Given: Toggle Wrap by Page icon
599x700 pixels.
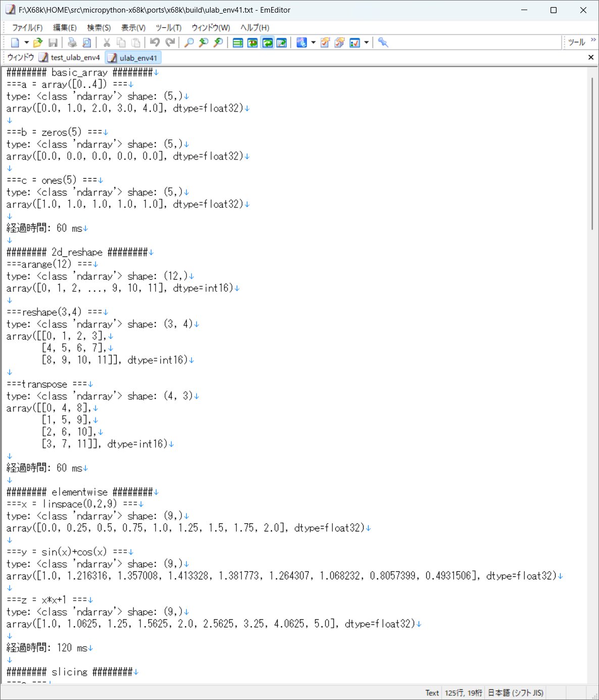Looking at the screenshot, I should click(282, 43).
